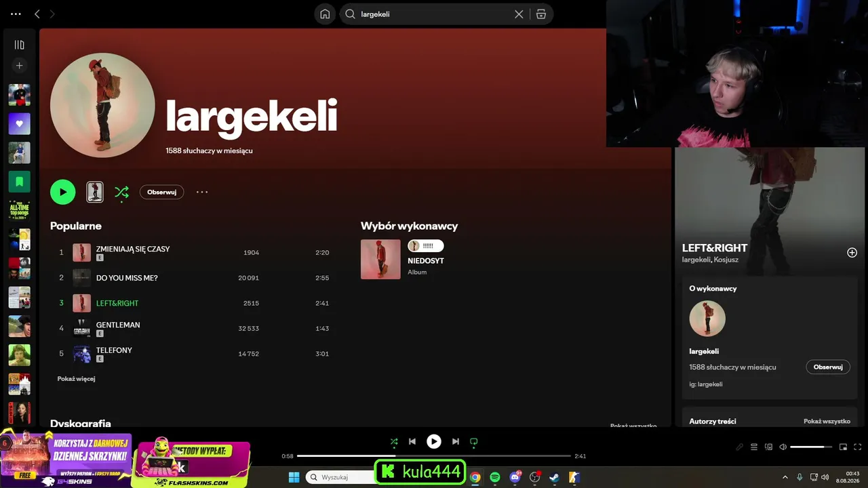Play largekeli with the big green button
The width and height of the screenshot is (868, 488).
(x=63, y=192)
